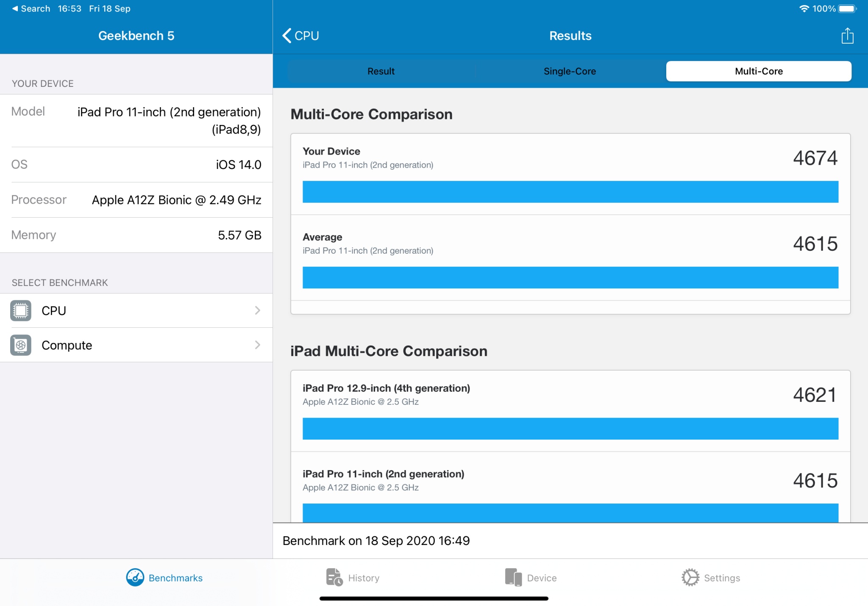Tap the Average score bar

570,277
